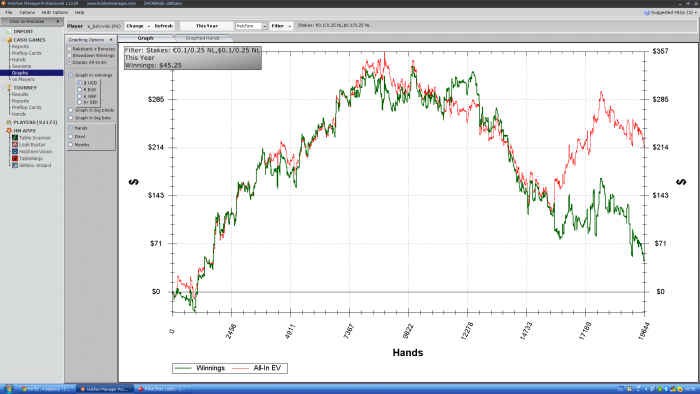Toggle Showdown Winnings checkbox
The image size is (700, 394).
click(69, 55)
